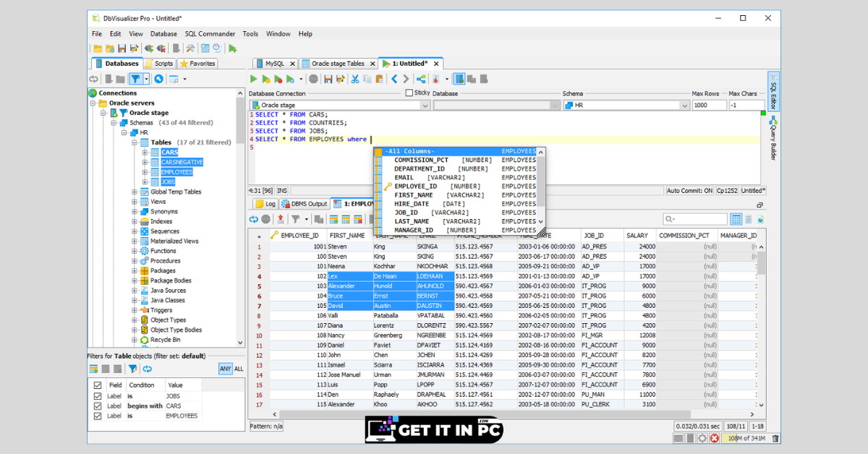This screenshot has height=454, width=868.
Task: Open the Log tab
Action: point(265,204)
